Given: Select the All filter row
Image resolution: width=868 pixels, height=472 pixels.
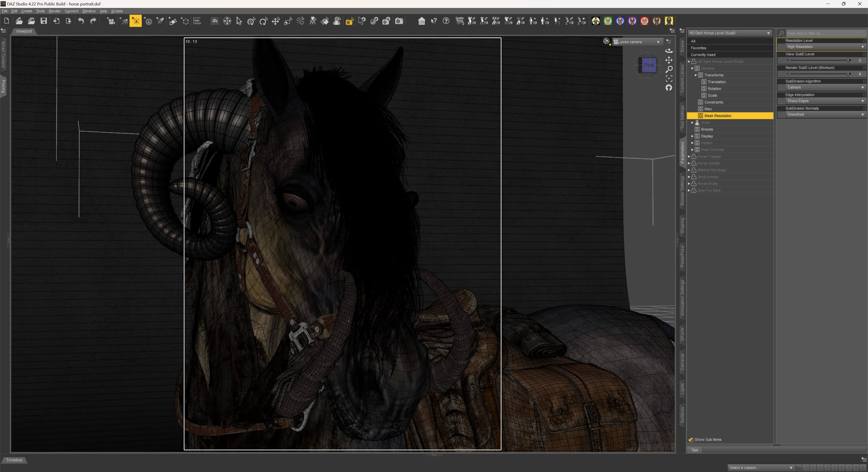Looking at the screenshot, I should (x=730, y=41).
